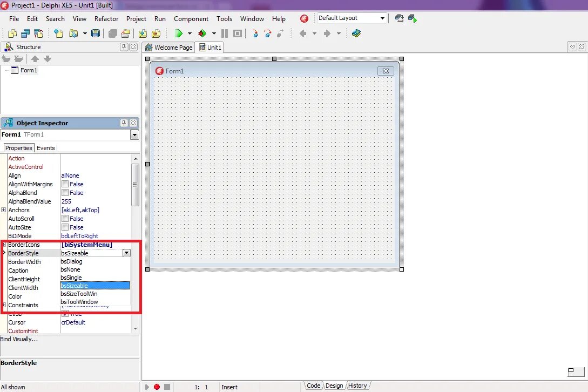The height and width of the screenshot is (392, 588).
Task: Open the dropdown arrow beside green Run
Action: click(190, 33)
